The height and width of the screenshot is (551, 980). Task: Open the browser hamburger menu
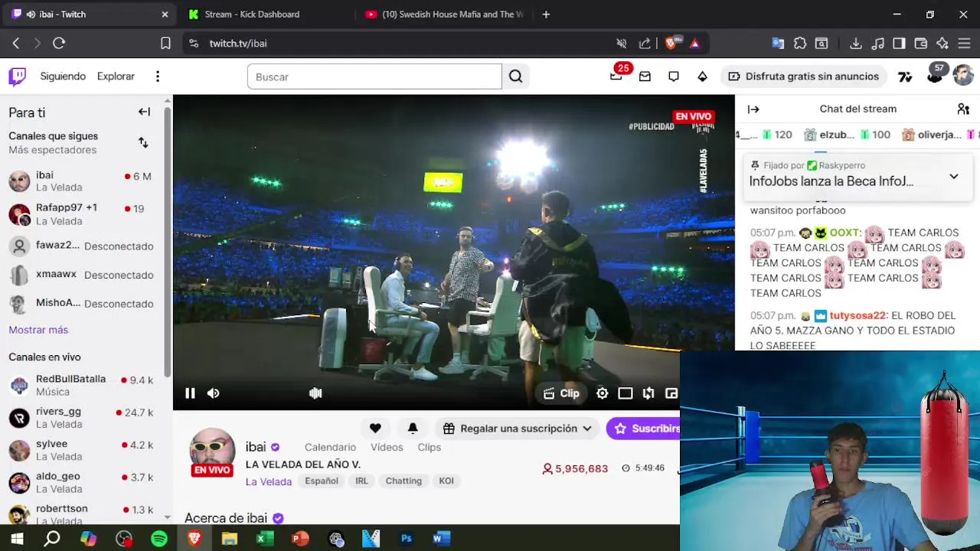point(965,44)
